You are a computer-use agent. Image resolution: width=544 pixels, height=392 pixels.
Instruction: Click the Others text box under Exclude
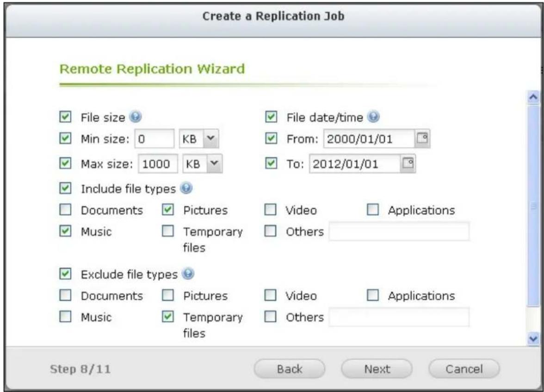(x=399, y=317)
